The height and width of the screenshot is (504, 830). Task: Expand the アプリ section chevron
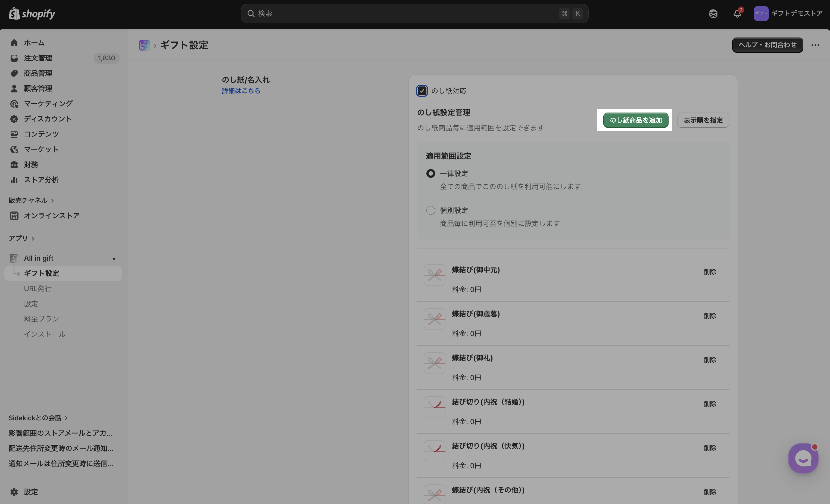coord(33,238)
